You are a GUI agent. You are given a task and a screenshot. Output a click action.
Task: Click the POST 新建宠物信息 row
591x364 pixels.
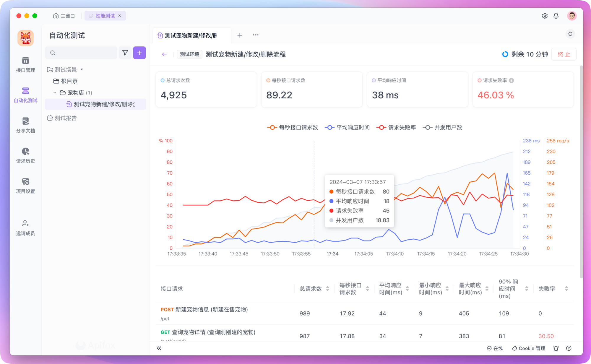365,313
